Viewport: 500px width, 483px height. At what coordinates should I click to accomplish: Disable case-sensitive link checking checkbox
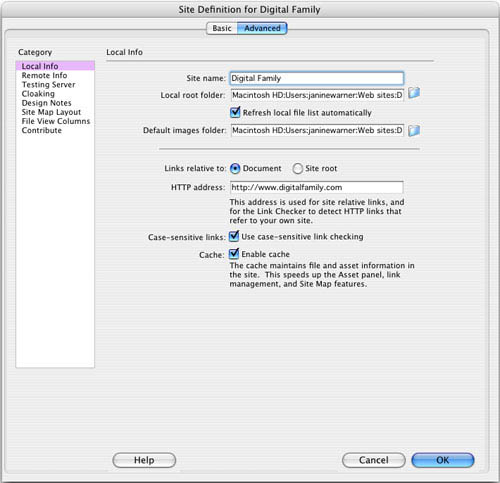point(234,236)
